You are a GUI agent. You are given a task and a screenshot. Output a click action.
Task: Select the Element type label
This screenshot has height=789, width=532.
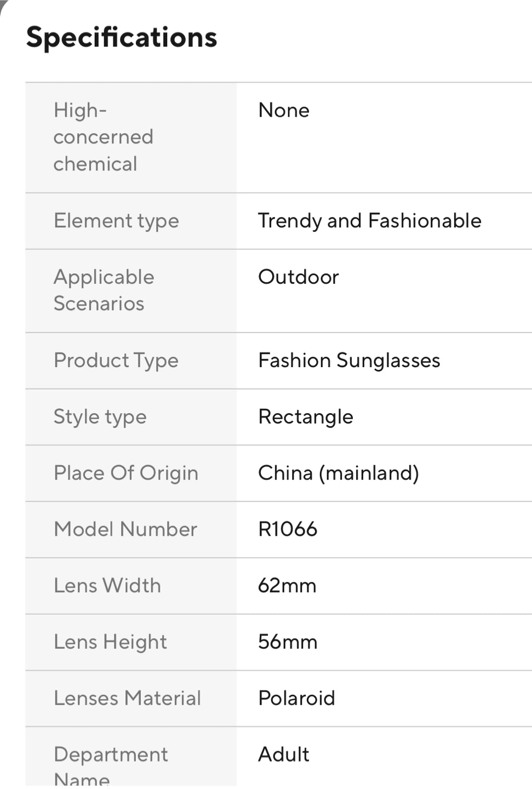point(116,221)
